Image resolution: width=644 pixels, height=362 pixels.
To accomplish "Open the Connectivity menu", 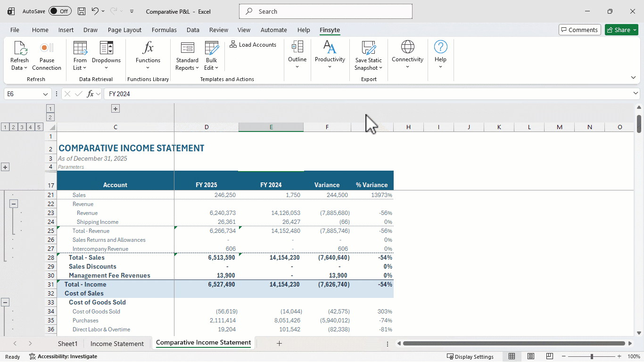I will 407,55.
